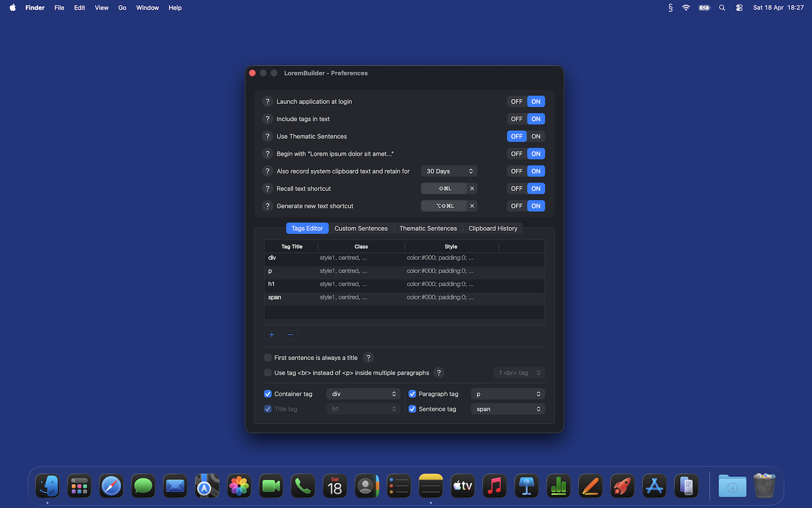Open the Paragraph tag dropdown showing p

[x=507, y=393]
